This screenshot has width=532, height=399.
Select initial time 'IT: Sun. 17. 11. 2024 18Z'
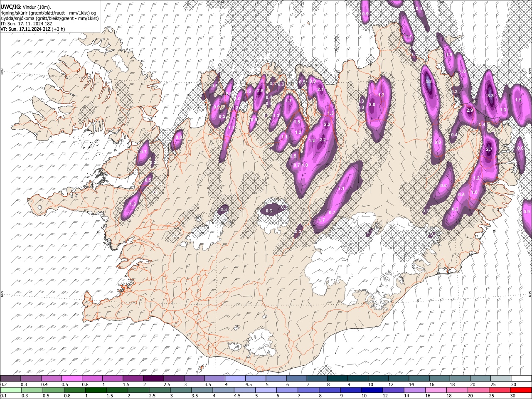pyautogui.click(x=27, y=24)
